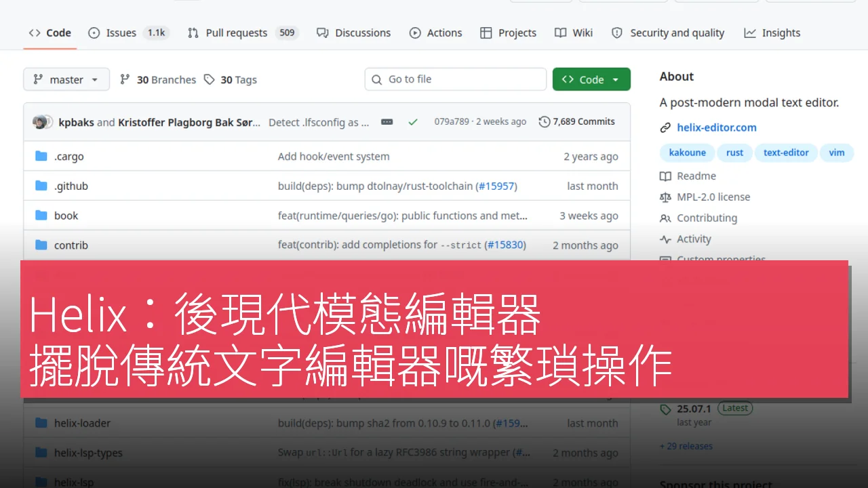Click the branch icon beside 30 Branches
868x488 pixels.
[x=125, y=79]
